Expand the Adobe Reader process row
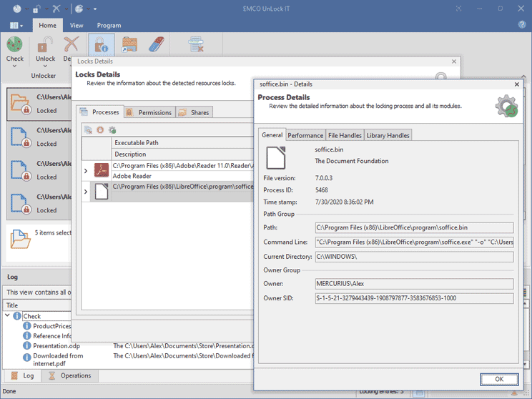This screenshot has height=399, width=532. (x=86, y=171)
